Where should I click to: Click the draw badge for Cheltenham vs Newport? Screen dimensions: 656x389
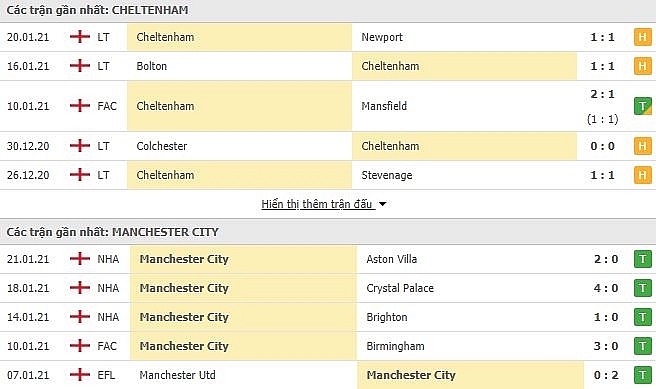643,37
